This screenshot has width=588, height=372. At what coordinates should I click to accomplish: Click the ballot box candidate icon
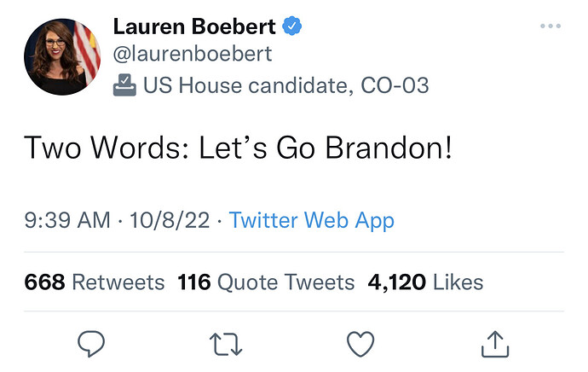124,85
